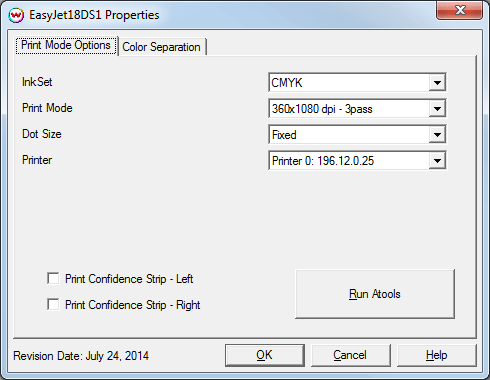Expand the InkSet dropdown arrow
This screenshot has height=380, width=490.
click(x=437, y=82)
